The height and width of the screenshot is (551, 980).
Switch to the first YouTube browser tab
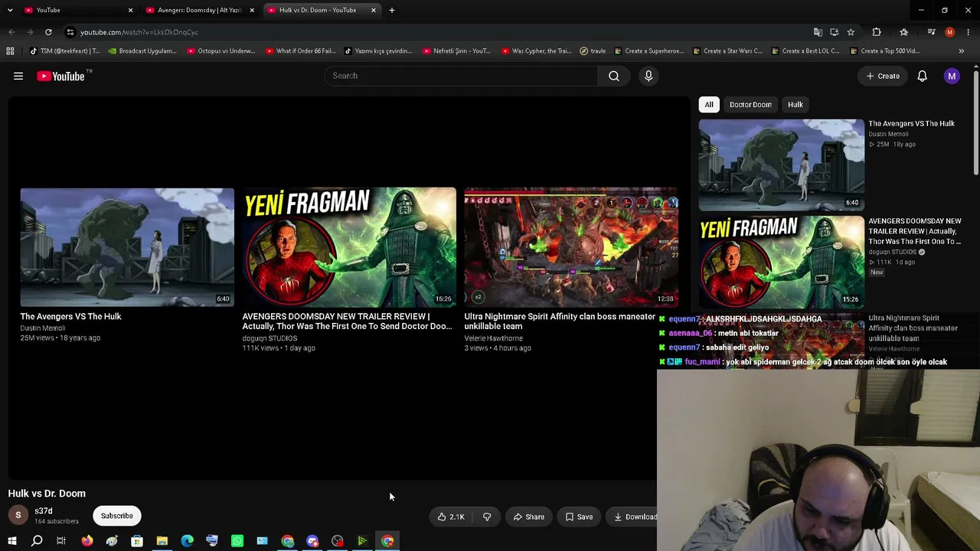click(77, 10)
